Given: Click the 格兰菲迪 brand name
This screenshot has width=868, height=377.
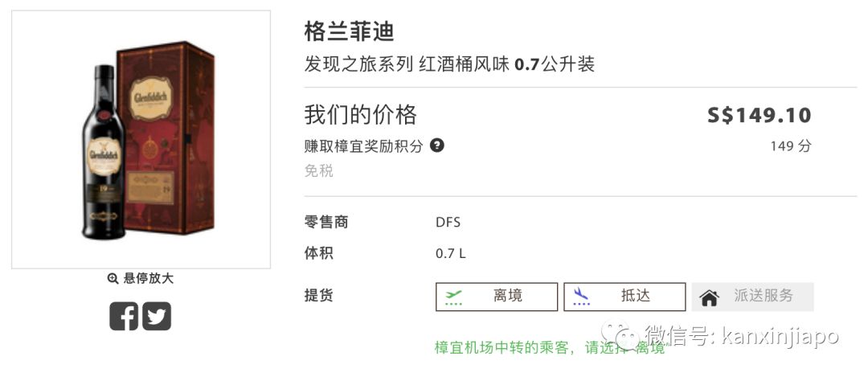Looking at the screenshot, I should coord(349,32).
